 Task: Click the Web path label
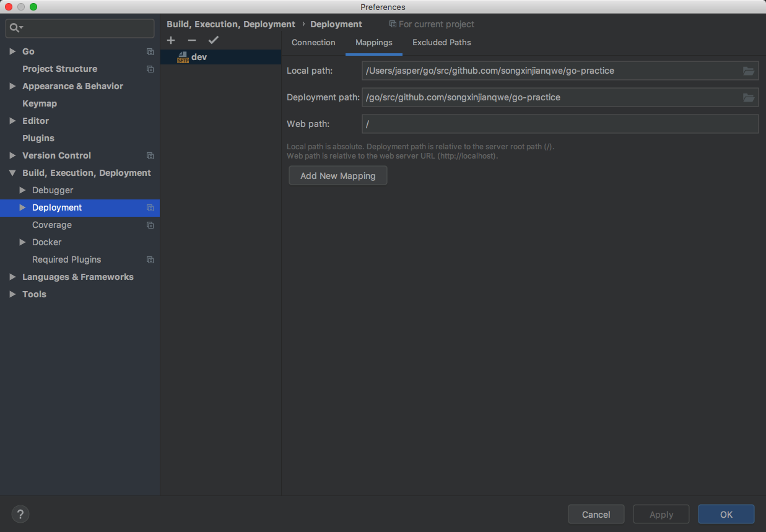[308, 124]
